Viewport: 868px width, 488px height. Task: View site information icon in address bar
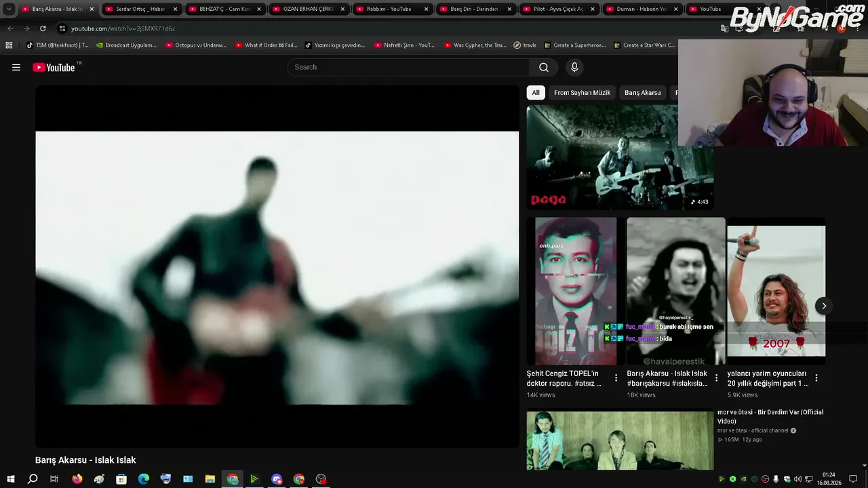coord(62,28)
